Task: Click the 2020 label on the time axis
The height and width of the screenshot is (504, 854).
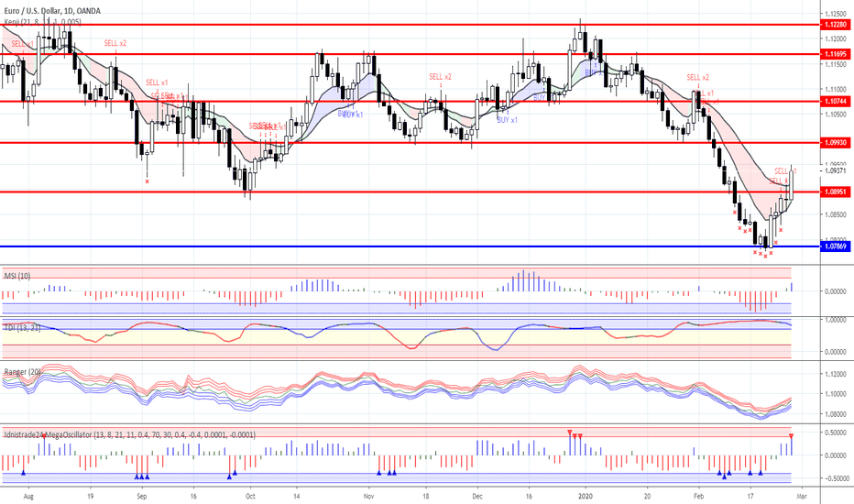Action: (586, 497)
